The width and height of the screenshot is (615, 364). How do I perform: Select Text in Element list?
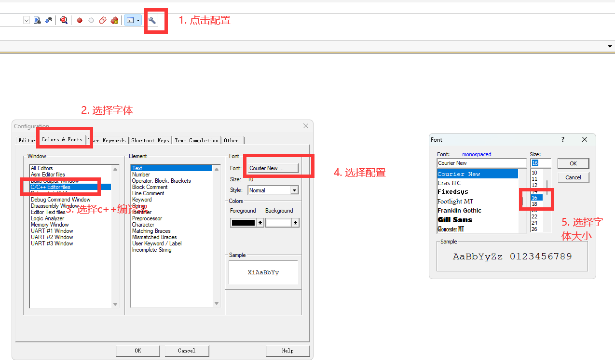pos(172,168)
